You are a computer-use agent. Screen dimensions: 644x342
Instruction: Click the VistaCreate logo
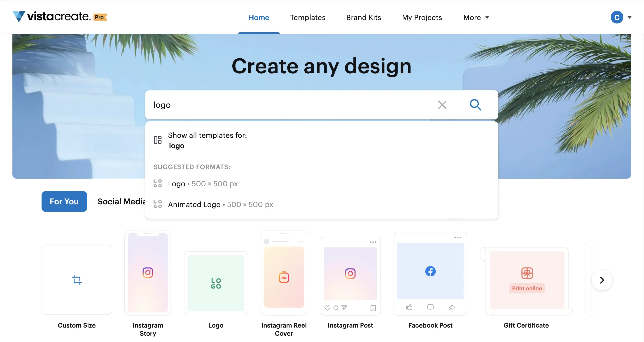coord(52,17)
